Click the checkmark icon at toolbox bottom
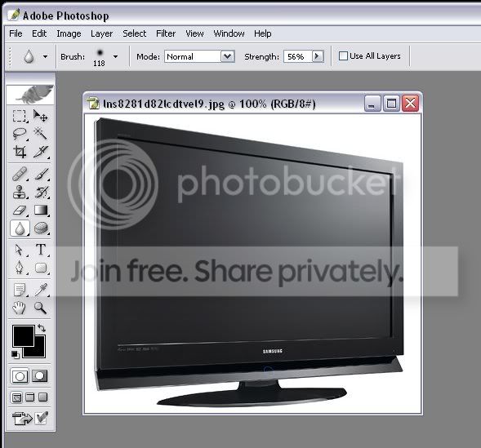481x448 pixels. [41, 418]
